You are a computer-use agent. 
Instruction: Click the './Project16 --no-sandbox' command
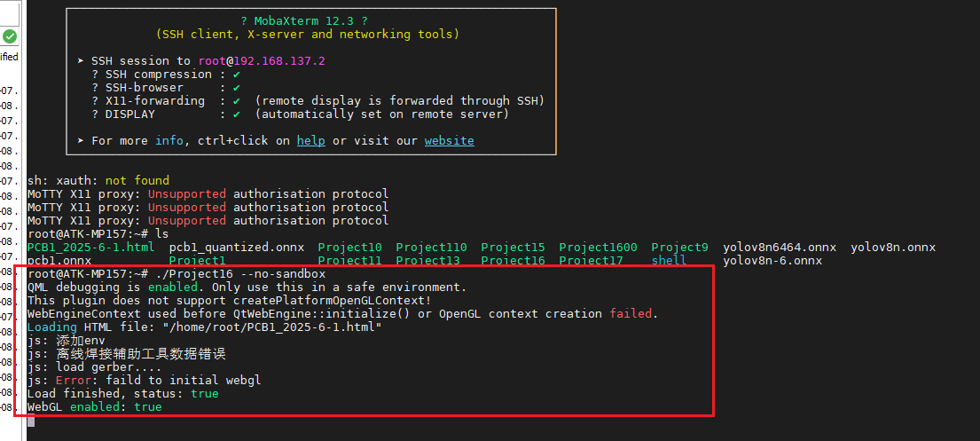[240, 274]
